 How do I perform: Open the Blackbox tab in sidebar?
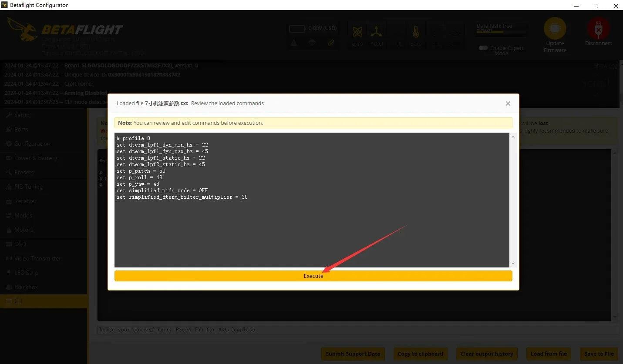click(26, 287)
